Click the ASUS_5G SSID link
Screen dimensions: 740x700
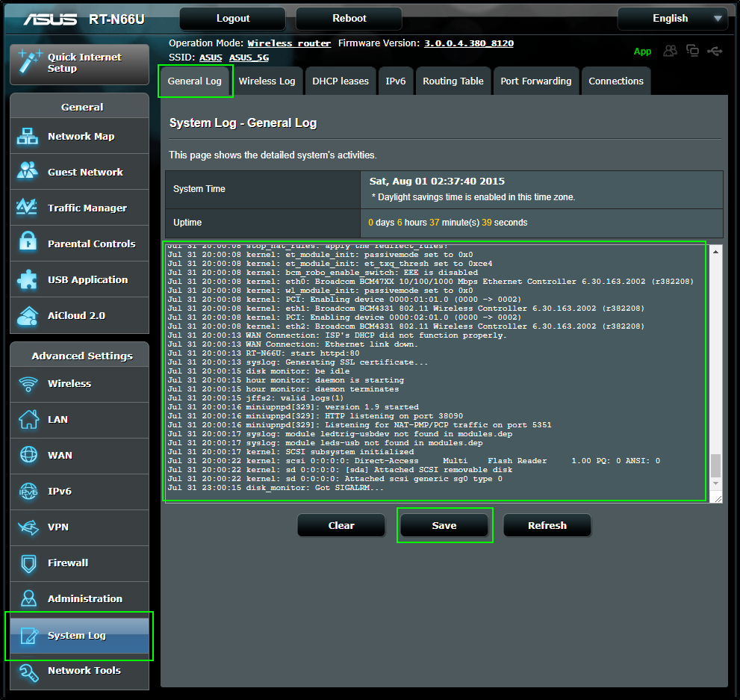pyautogui.click(x=249, y=58)
